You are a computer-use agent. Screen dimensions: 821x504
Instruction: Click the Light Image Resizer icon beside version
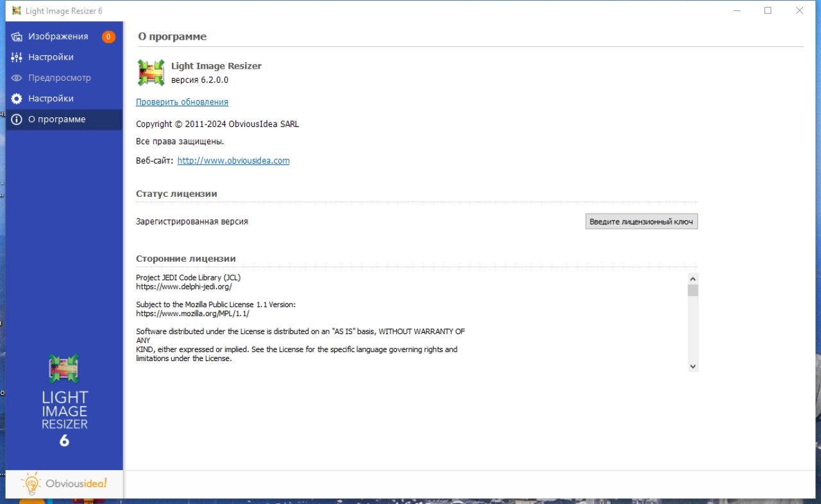pyautogui.click(x=151, y=72)
